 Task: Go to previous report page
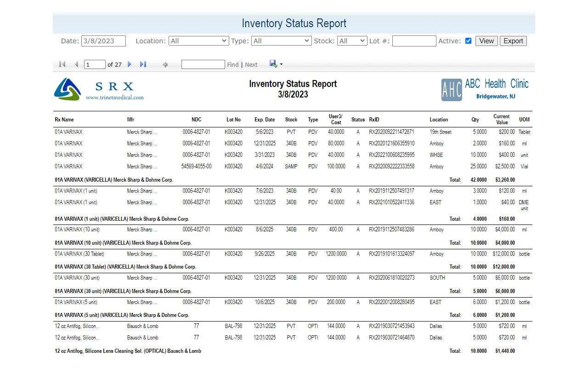[76, 64]
